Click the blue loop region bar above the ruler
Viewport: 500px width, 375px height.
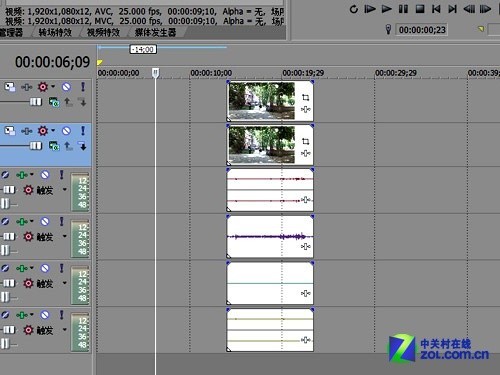click(162, 47)
